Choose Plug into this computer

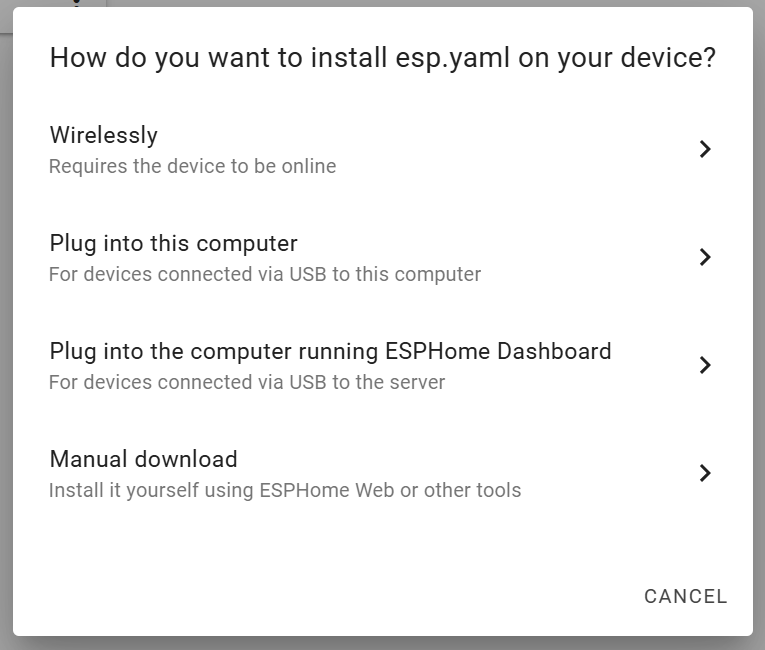click(x=173, y=243)
